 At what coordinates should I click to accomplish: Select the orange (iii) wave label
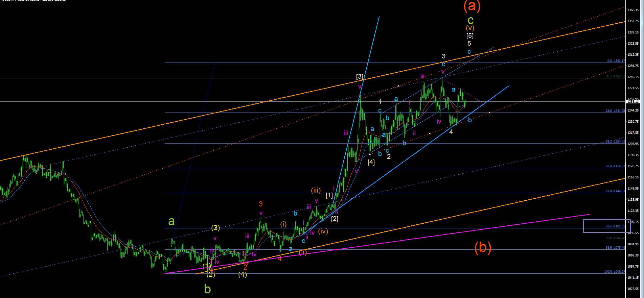click(x=316, y=190)
